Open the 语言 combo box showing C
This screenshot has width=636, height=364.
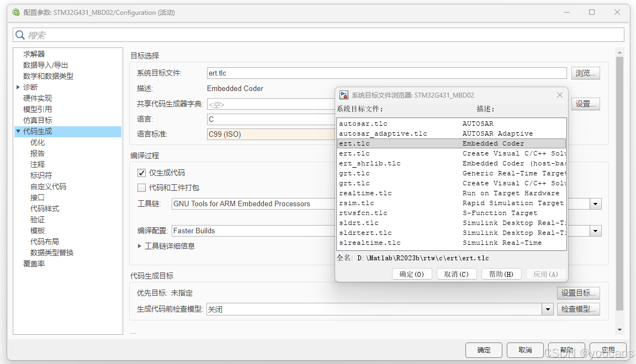click(271, 119)
